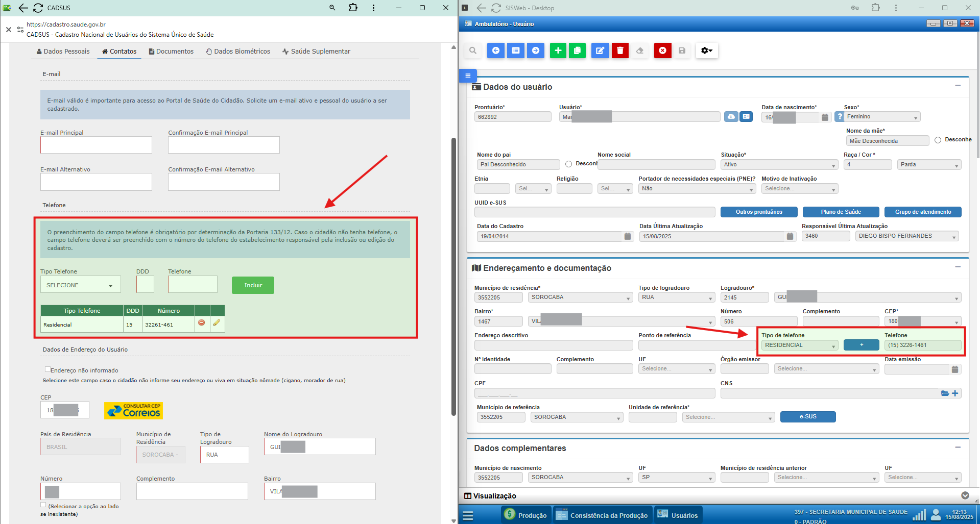Screen dimensions: 980x524
Task: Click the green duplicate record icon
Action: pyautogui.click(x=577, y=51)
